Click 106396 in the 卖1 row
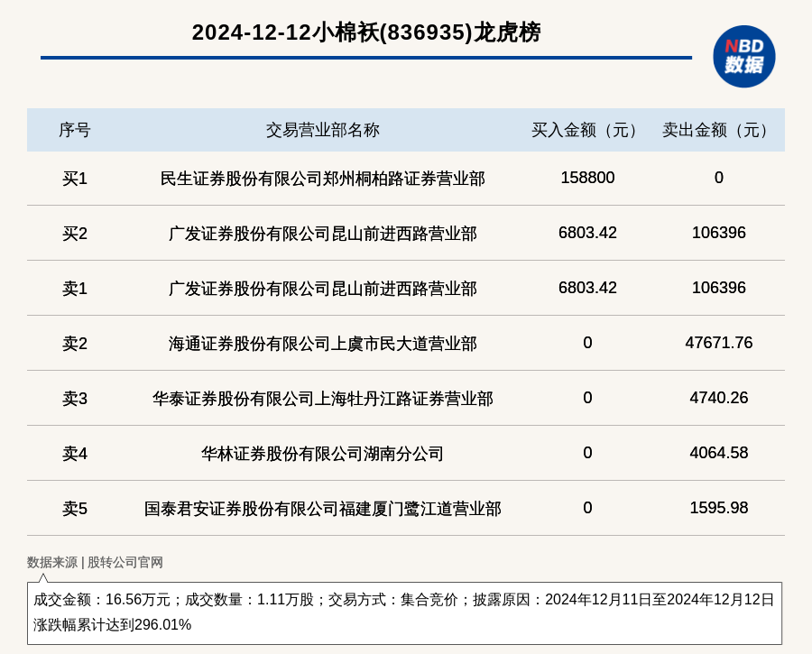This screenshot has height=654, width=812. pos(719,288)
